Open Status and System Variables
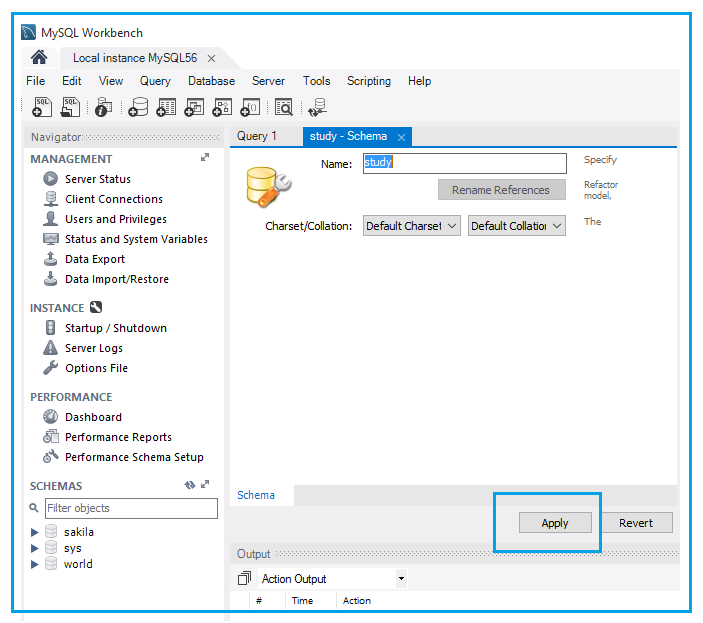 (x=136, y=239)
